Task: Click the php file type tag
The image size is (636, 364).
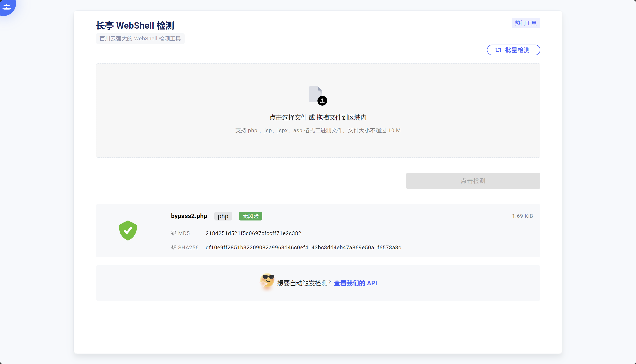Action: tap(223, 216)
